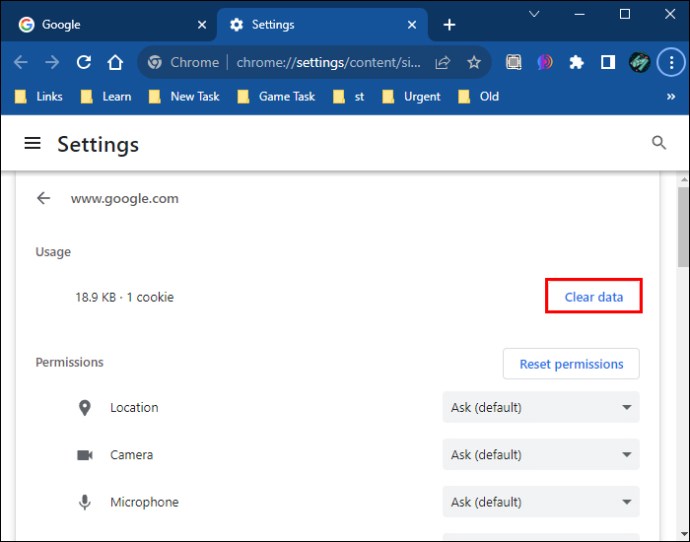Expand the Microphone permission dropdown
This screenshot has height=542, width=690.
pos(541,502)
